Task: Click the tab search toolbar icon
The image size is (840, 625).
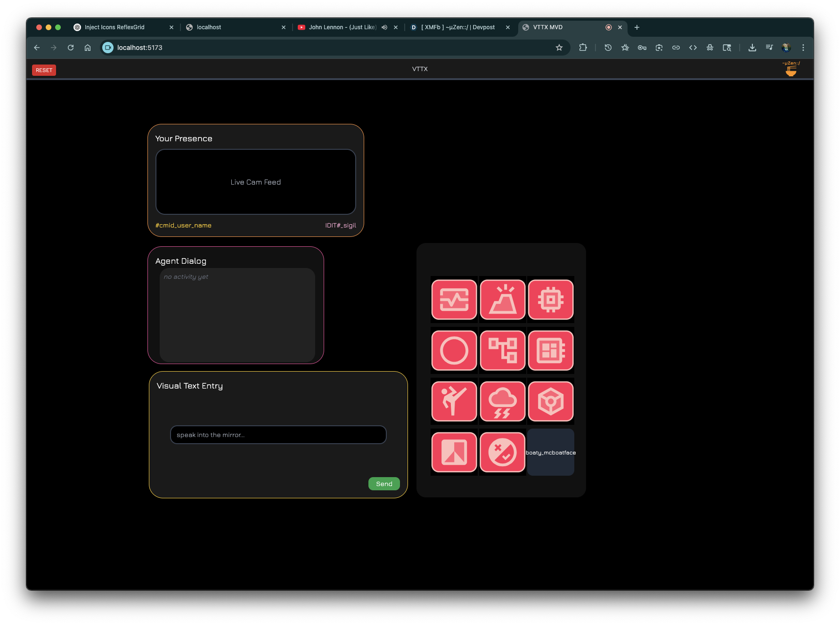Action: pyautogui.click(x=727, y=48)
